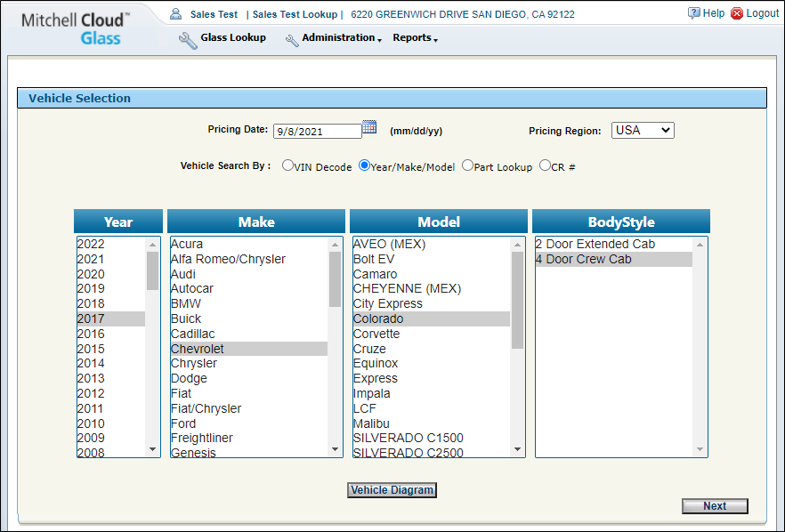This screenshot has height=532, width=785.
Task: Select Buick in the Make list
Action: tap(249, 318)
